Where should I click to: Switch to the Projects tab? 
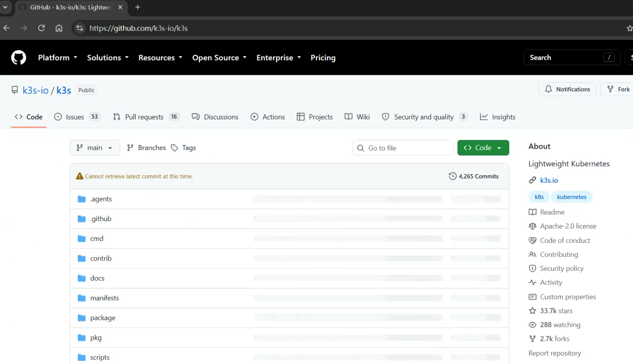click(x=315, y=117)
